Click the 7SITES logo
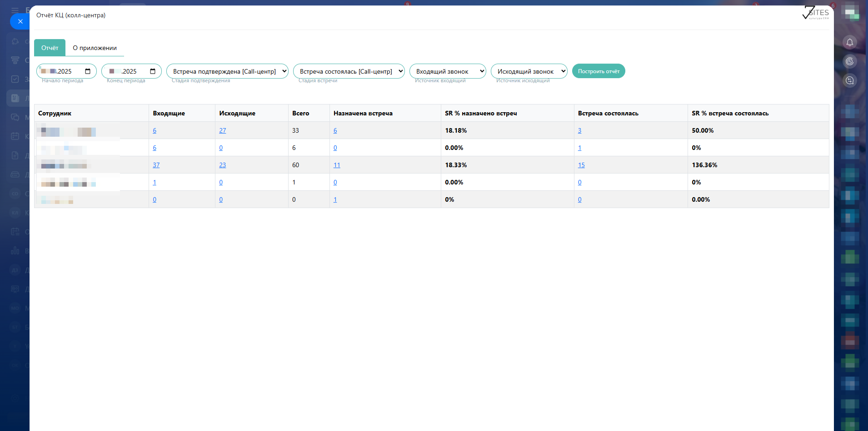The height and width of the screenshot is (431, 868). [816, 13]
